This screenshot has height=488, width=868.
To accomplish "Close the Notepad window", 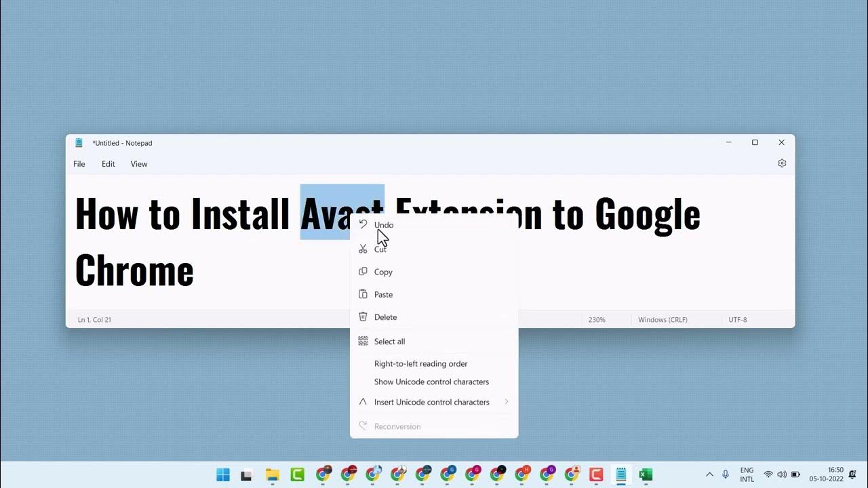I will [781, 143].
